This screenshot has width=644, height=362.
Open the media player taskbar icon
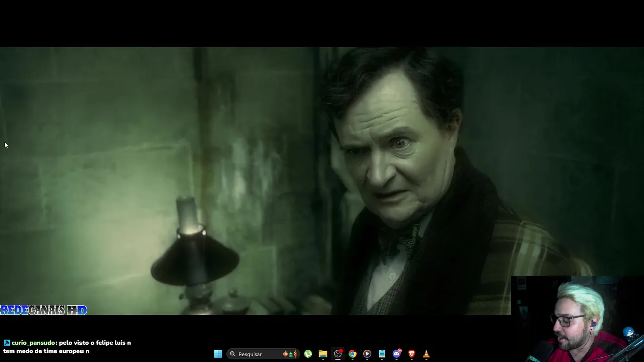367,354
